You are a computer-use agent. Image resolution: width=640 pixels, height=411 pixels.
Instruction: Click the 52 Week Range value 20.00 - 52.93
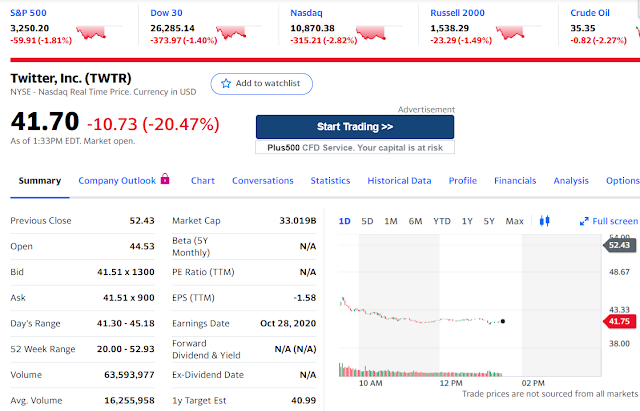pyautogui.click(x=126, y=349)
